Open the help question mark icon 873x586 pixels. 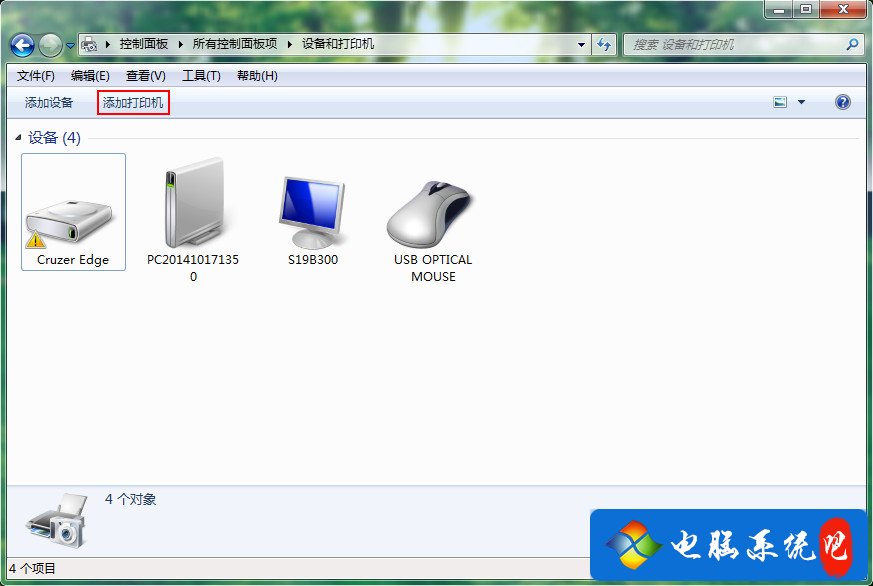click(x=843, y=102)
